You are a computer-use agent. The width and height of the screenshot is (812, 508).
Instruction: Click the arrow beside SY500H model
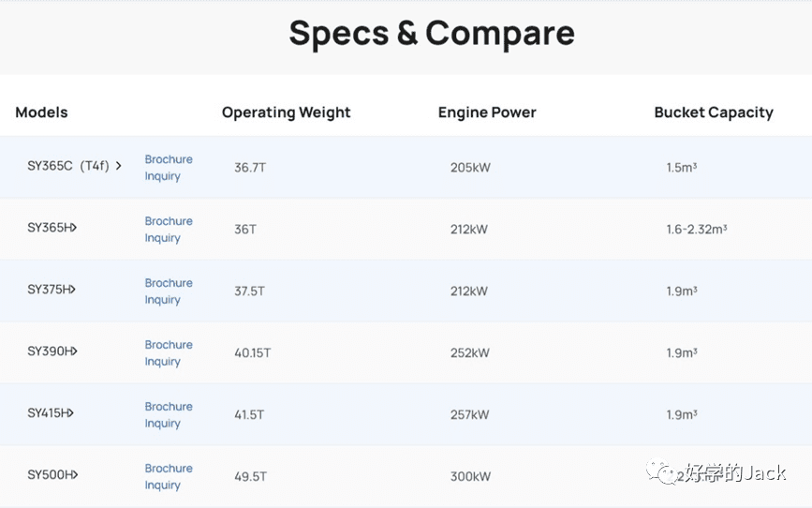[x=75, y=475]
